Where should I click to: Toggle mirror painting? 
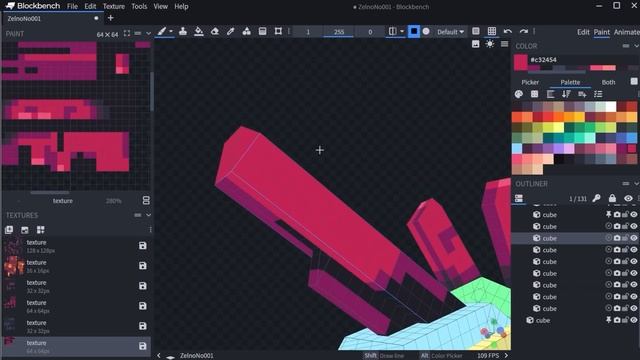pos(392,31)
